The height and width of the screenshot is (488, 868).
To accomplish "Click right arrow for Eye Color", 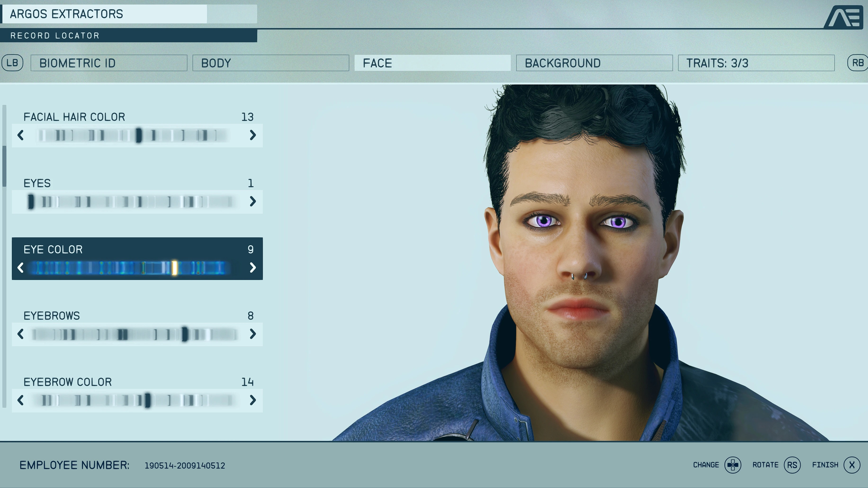I will (253, 268).
